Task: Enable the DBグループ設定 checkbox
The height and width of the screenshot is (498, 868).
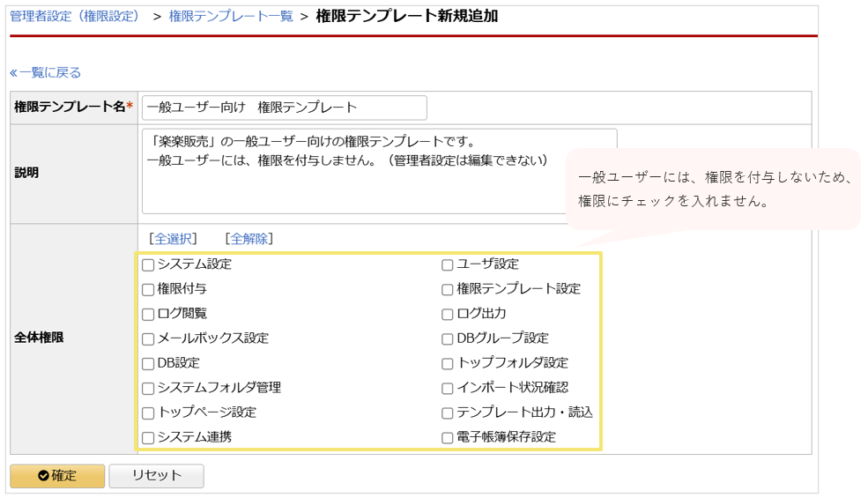Action: [x=448, y=338]
